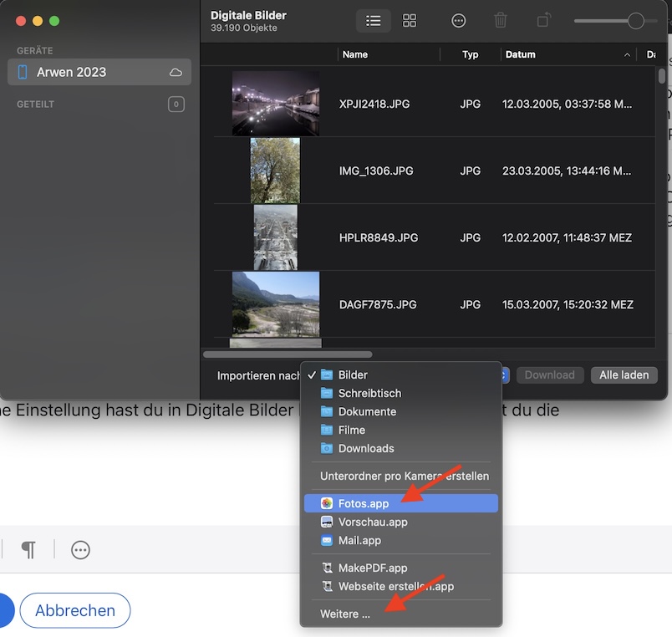This screenshot has height=637, width=672.
Task: Toggle Unterordner pro Kamera erstellen option
Action: coord(405,476)
